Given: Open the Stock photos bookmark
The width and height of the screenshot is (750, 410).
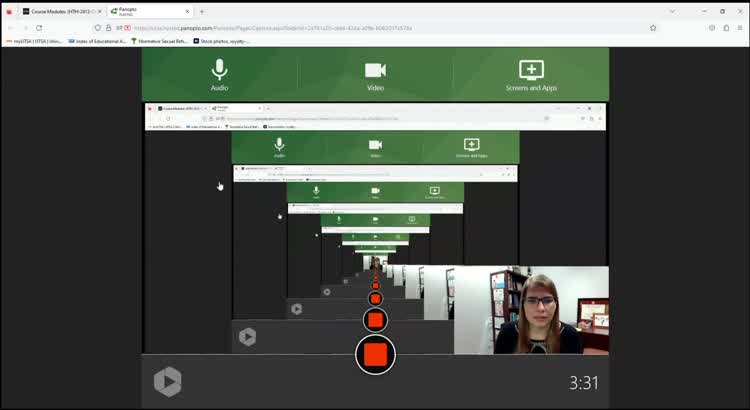Looking at the screenshot, I should pyautogui.click(x=223, y=41).
